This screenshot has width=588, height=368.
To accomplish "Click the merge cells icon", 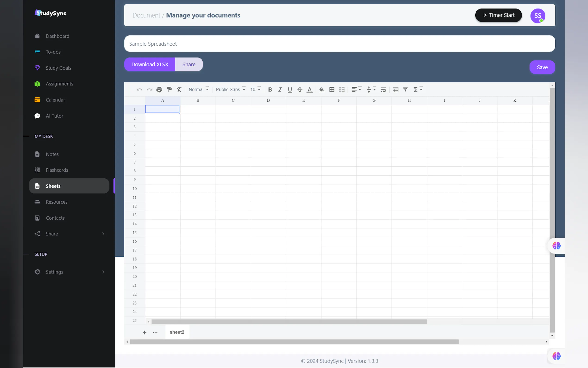I will click(x=342, y=89).
